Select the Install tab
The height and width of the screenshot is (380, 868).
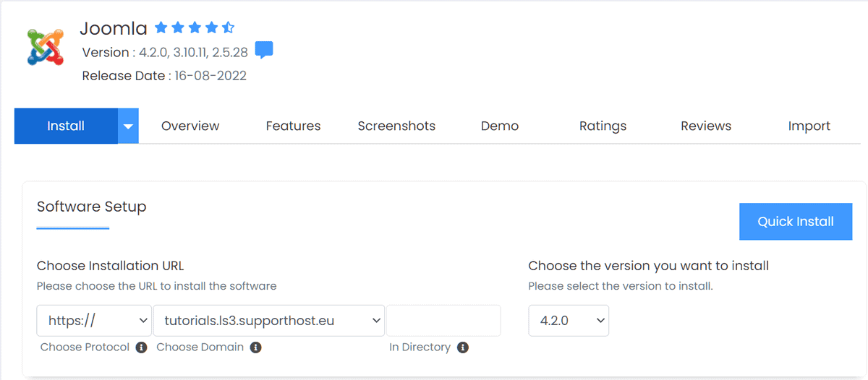click(66, 126)
